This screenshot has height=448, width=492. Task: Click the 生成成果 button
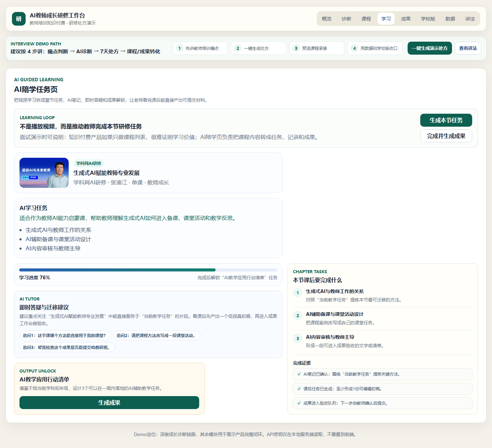click(109, 403)
